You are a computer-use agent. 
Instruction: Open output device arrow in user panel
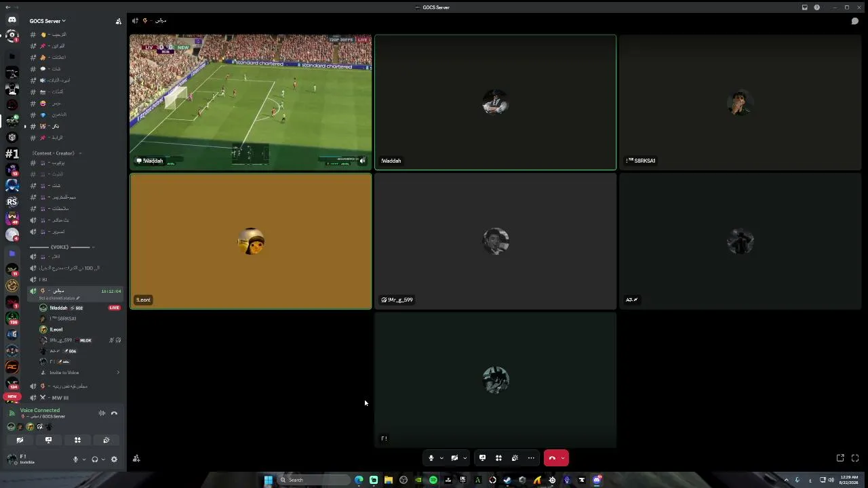103,459
